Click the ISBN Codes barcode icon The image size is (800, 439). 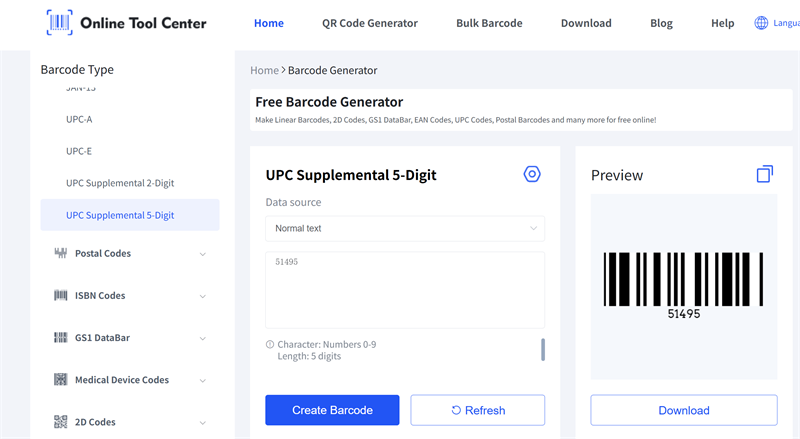pos(60,295)
